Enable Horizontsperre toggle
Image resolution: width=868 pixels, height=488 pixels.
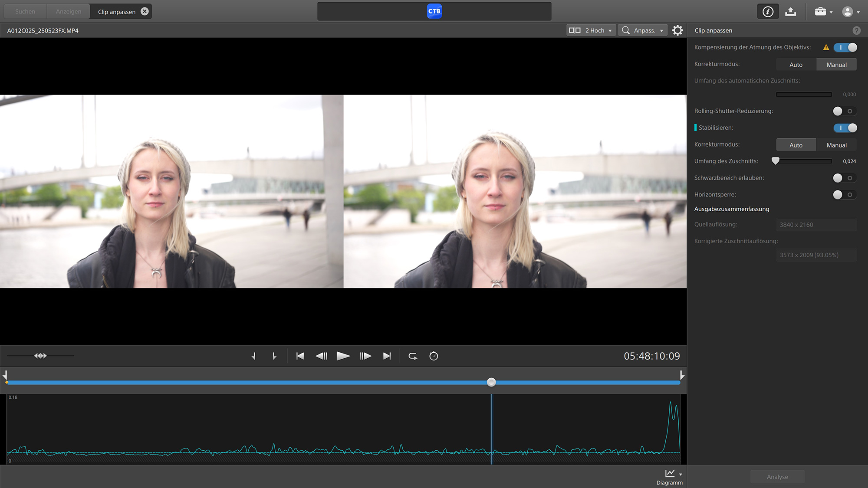tap(845, 195)
